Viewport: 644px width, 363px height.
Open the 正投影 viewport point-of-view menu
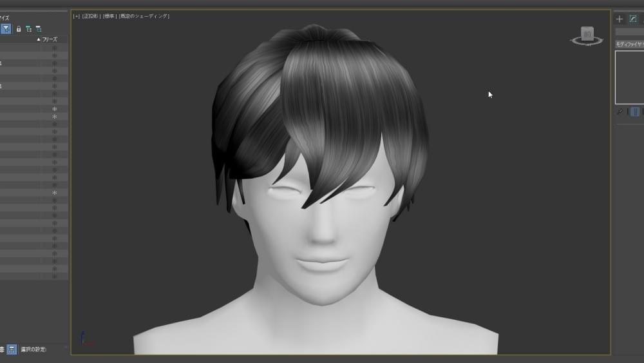(90, 16)
